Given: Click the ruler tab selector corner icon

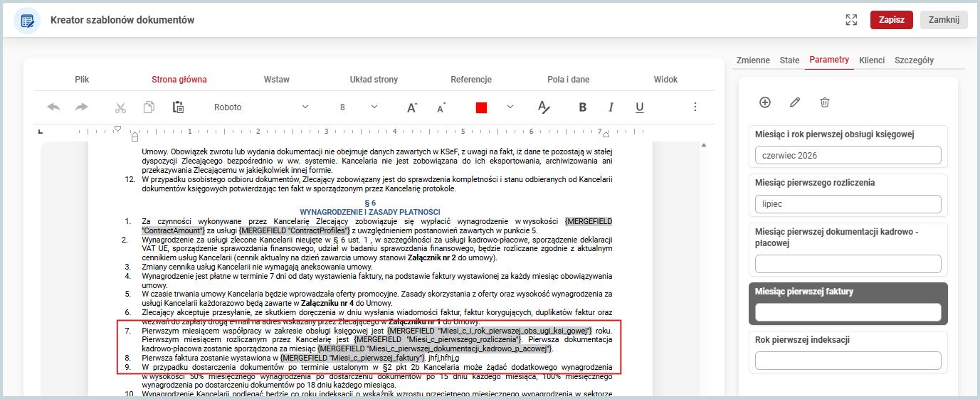Looking at the screenshot, I should (x=41, y=132).
